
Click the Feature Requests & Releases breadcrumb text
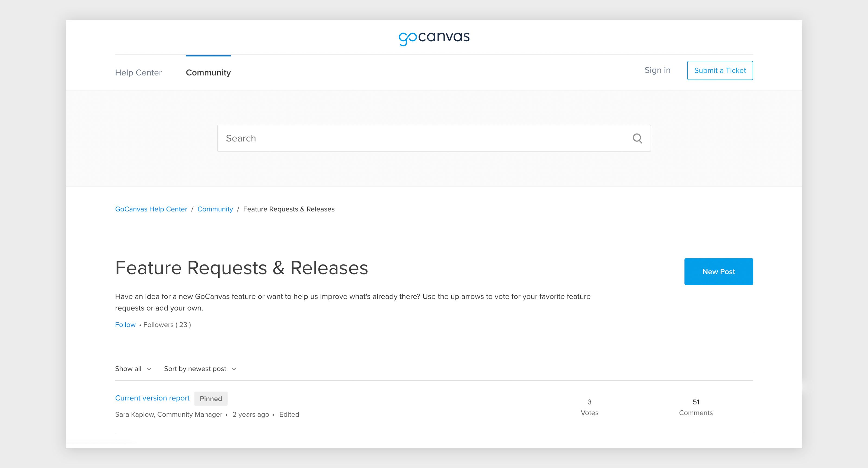pos(289,209)
